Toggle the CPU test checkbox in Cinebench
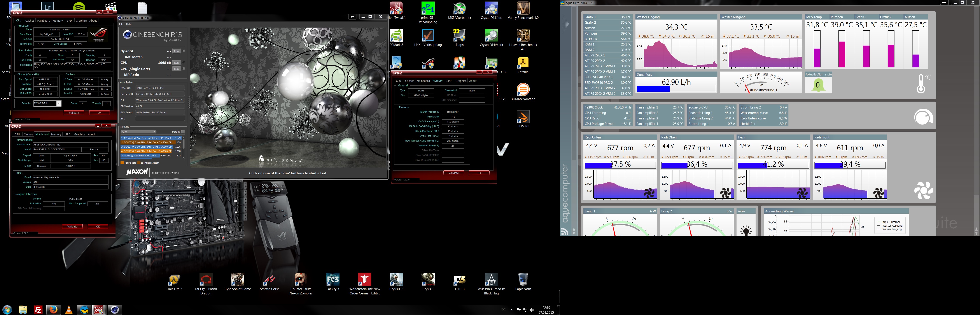 (184, 62)
